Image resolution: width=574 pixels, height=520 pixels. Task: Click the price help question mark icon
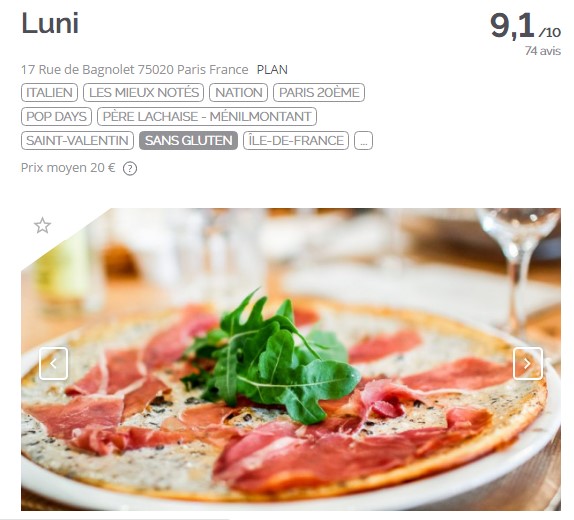[x=130, y=169]
